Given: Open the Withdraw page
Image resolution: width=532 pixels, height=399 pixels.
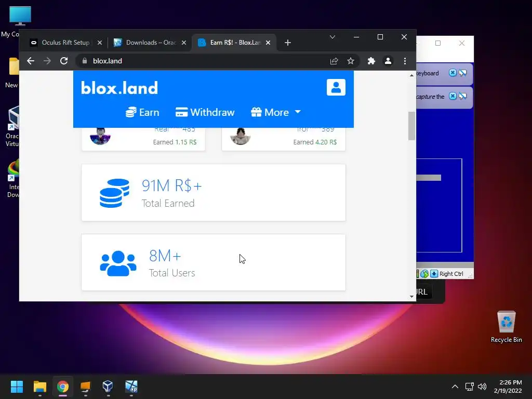Looking at the screenshot, I should pyautogui.click(x=205, y=112).
